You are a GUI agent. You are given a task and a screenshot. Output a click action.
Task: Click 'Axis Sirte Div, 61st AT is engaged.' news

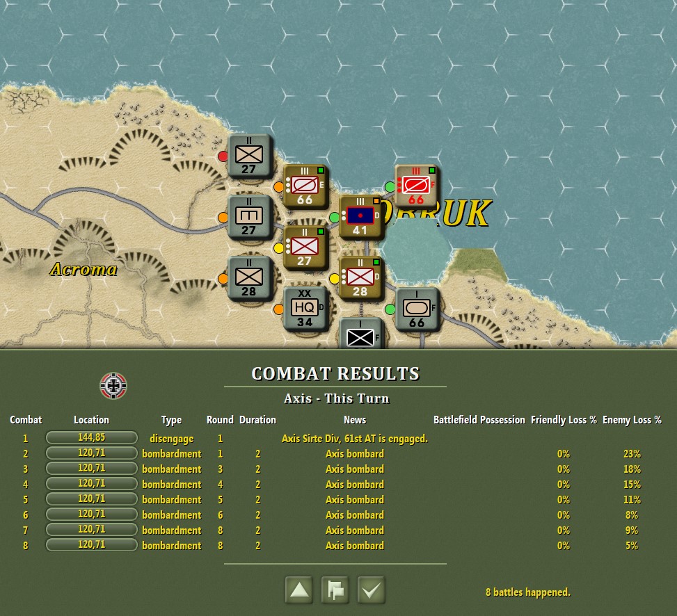pos(354,439)
